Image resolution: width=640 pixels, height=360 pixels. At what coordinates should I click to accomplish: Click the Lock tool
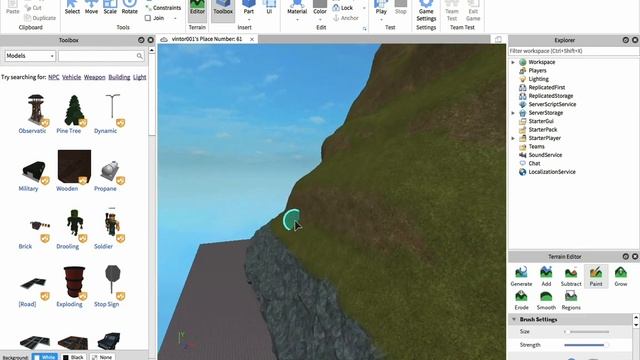tap(343, 8)
